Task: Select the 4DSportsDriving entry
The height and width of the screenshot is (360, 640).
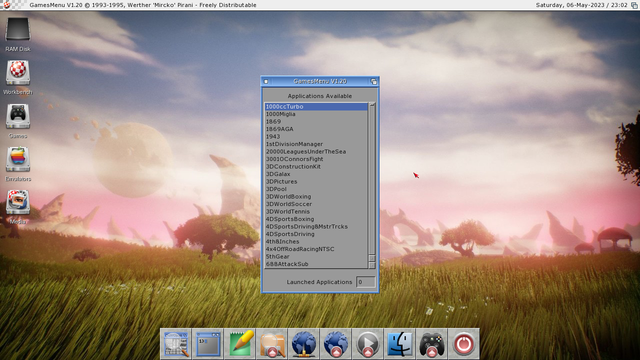Action: click(x=316, y=234)
